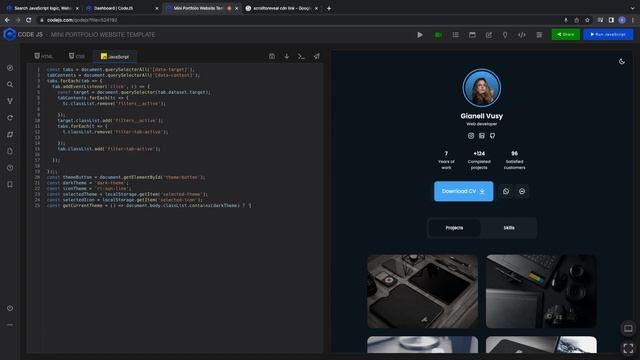Switch to Dashboard | CodeJS browser tab

(x=122, y=8)
